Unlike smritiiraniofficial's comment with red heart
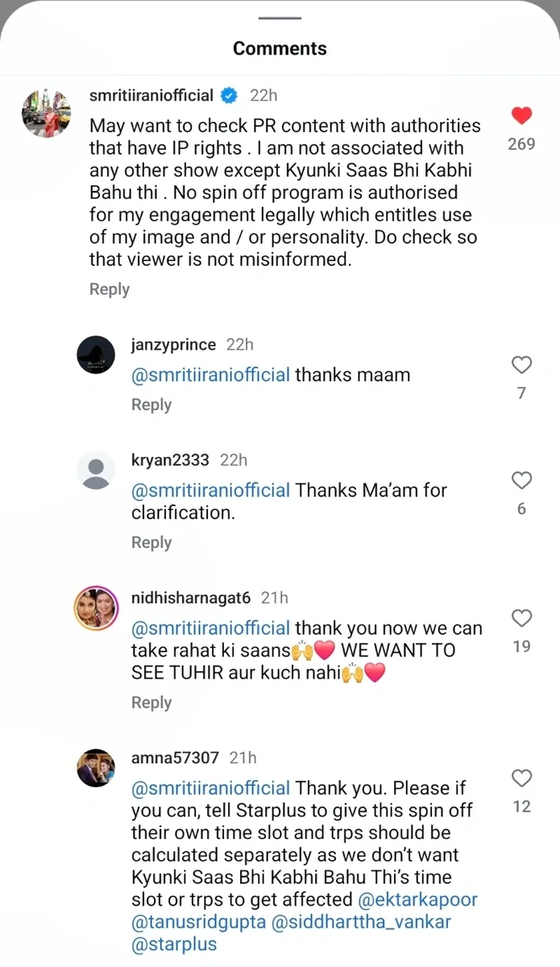This screenshot has height=967, width=560. point(521,116)
